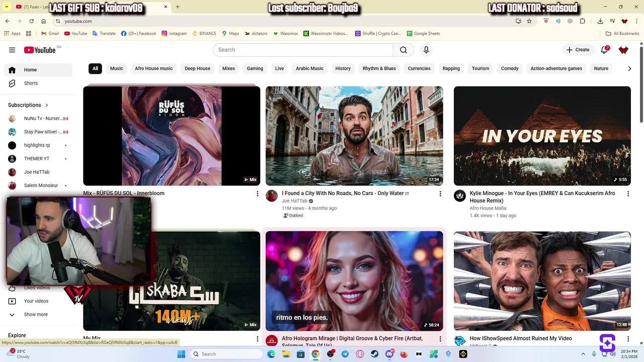The image size is (644, 362).
Task: Open tab search dropdown at window top-left
Action: tap(7, 7)
